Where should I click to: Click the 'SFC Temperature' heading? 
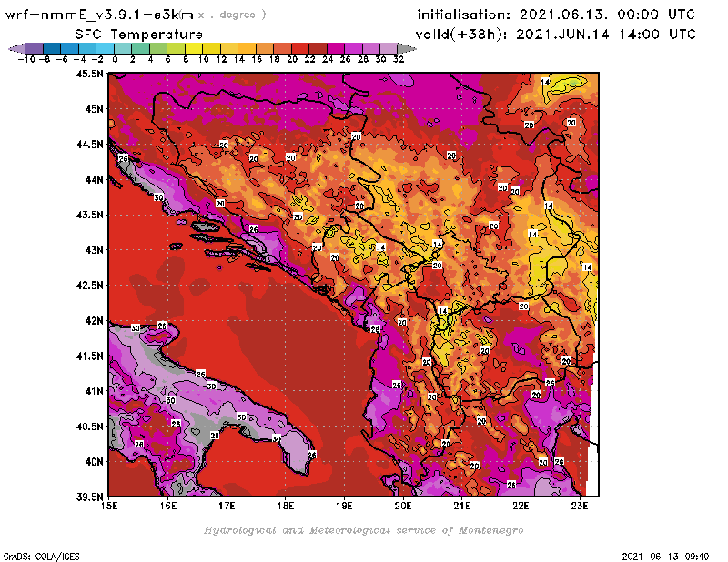click(x=139, y=35)
